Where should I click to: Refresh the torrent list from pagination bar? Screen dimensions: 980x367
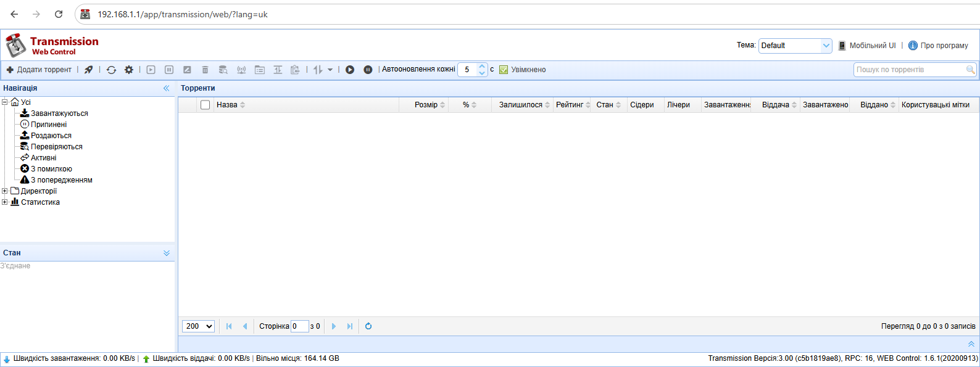[x=368, y=326]
